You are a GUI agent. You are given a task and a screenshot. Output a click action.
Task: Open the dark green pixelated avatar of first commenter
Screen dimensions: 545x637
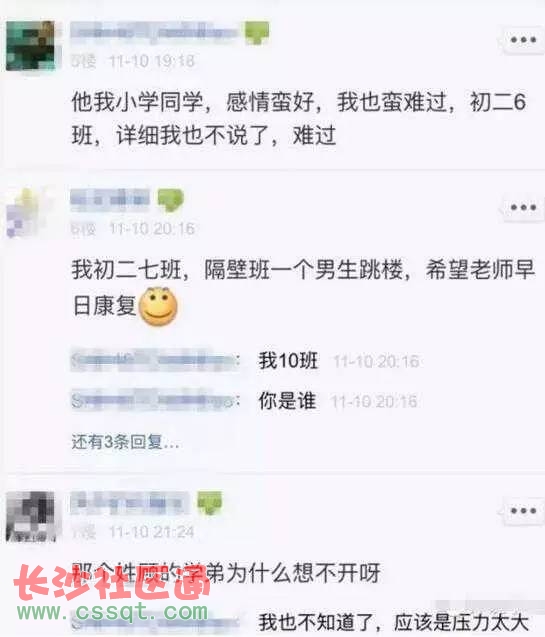tap(30, 46)
